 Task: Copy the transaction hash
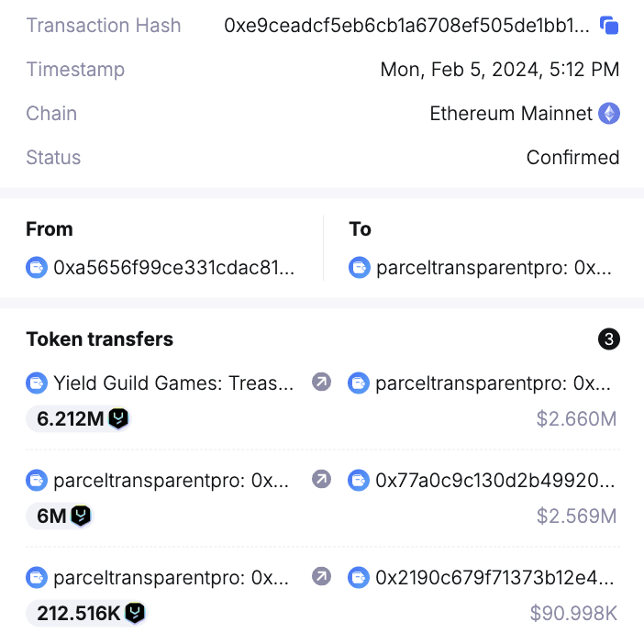tap(609, 26)
